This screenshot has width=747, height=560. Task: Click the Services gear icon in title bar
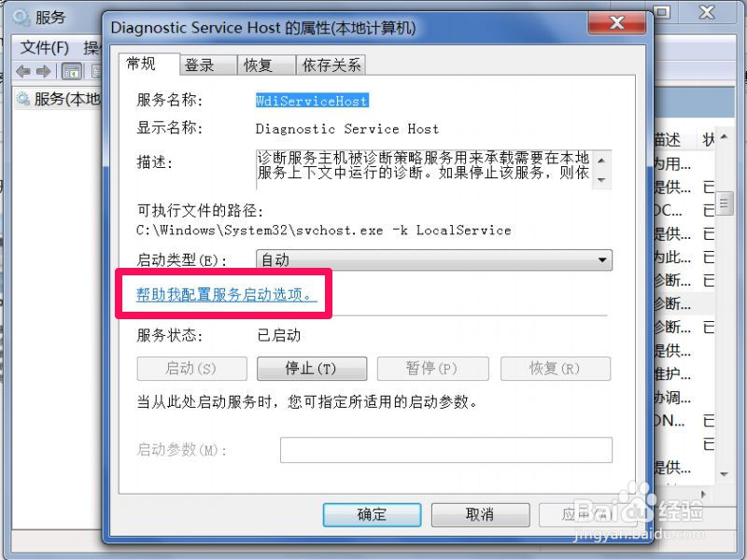21,18
